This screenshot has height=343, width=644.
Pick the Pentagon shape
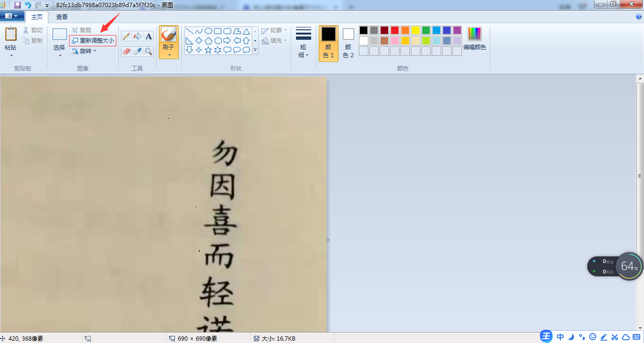(208, 41)
